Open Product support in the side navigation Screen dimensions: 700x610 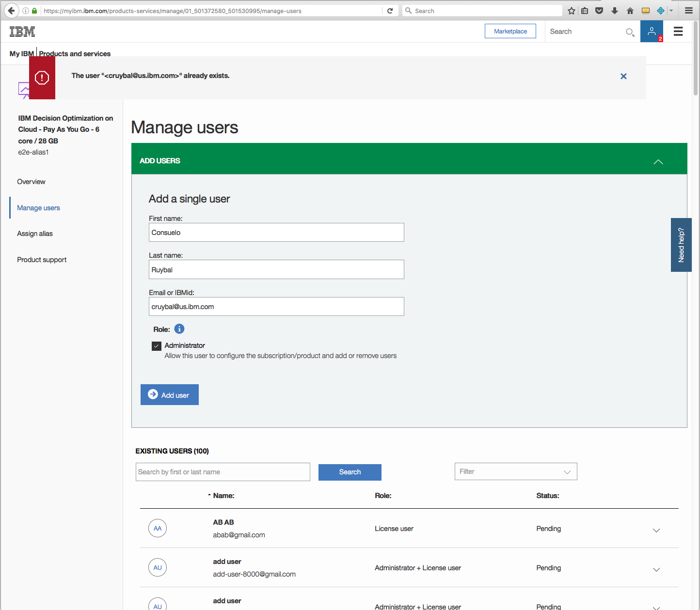pos(42,260)
